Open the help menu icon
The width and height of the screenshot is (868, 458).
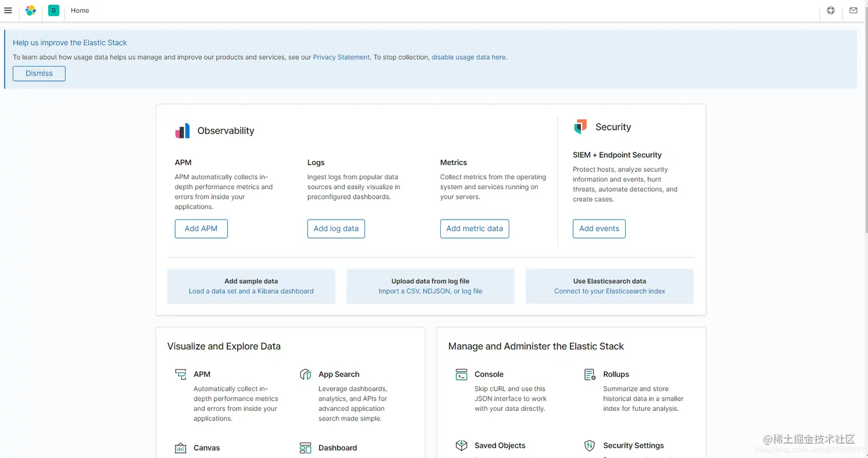pos(831,10)
